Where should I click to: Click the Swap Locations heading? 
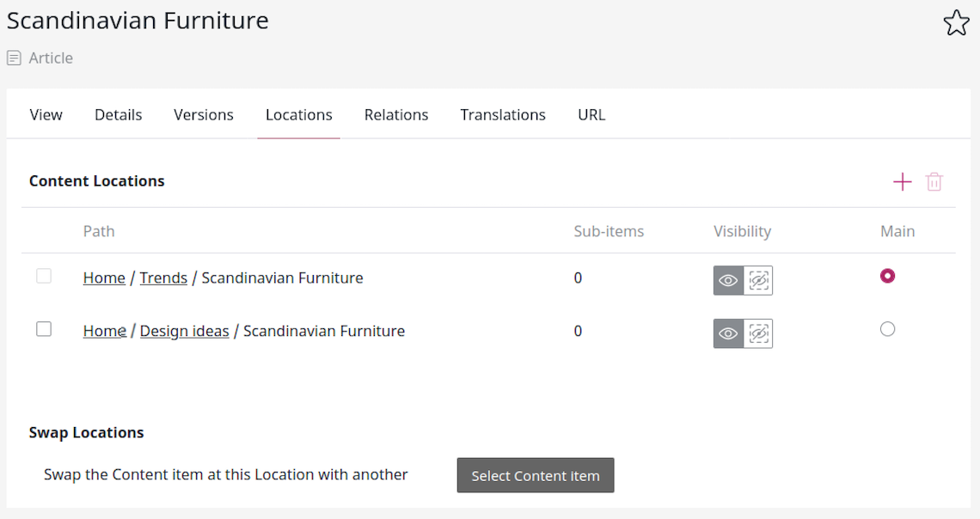coord(86,433)
